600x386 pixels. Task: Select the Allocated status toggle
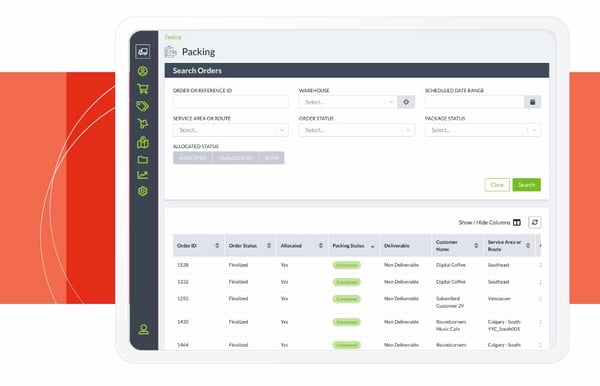[x=192, y=158]
